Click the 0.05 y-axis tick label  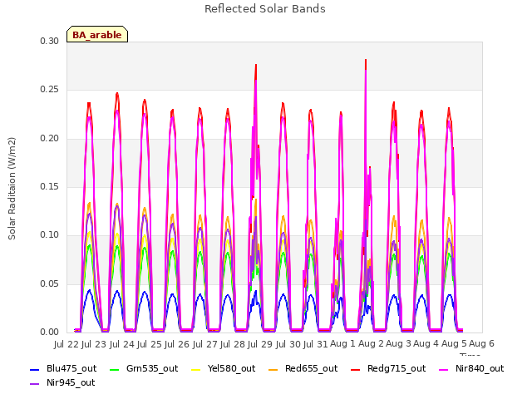point(49,283)
